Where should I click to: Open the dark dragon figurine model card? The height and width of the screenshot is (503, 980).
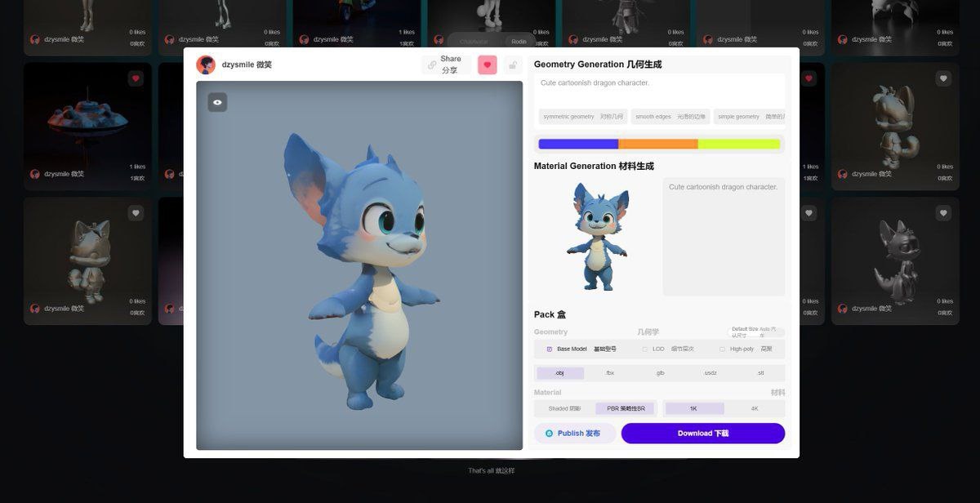pyautogui.click(x=895, y=261)
